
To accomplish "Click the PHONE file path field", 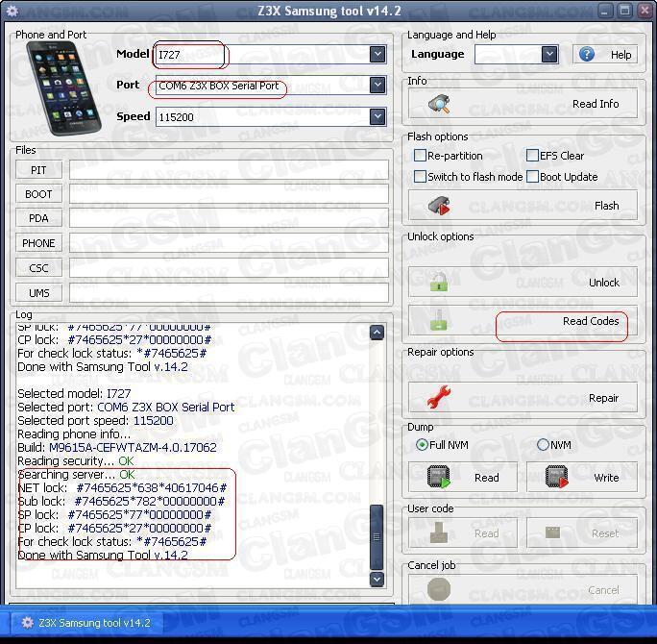I will 229,243.
